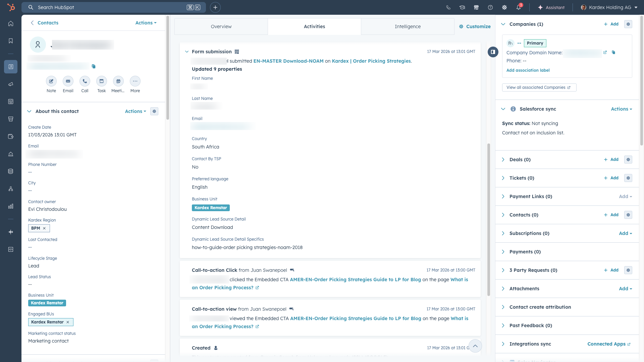The image size is (644, 362).
Task: Open the Subscriptions Add dropdown
Action: click(x=625, y=233)
